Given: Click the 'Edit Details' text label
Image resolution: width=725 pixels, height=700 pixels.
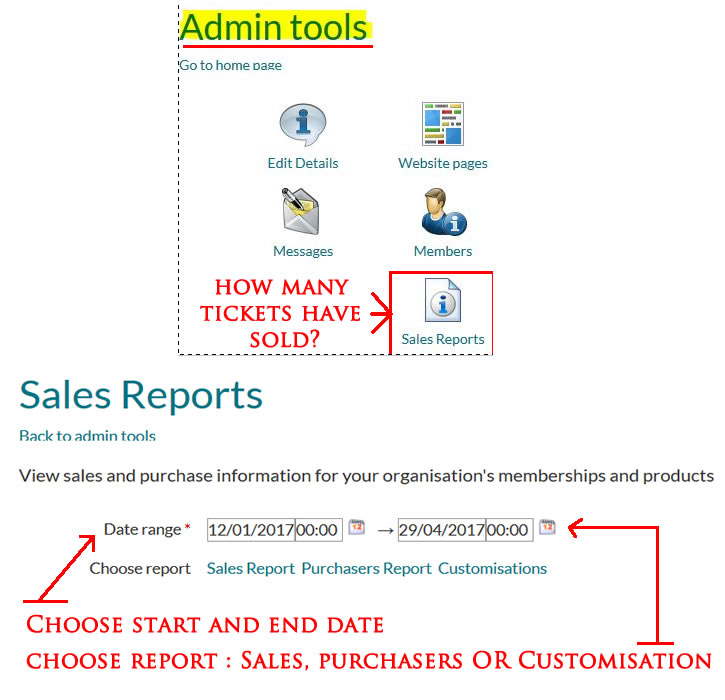Looking at the screenshot, I should coord(302,163).
